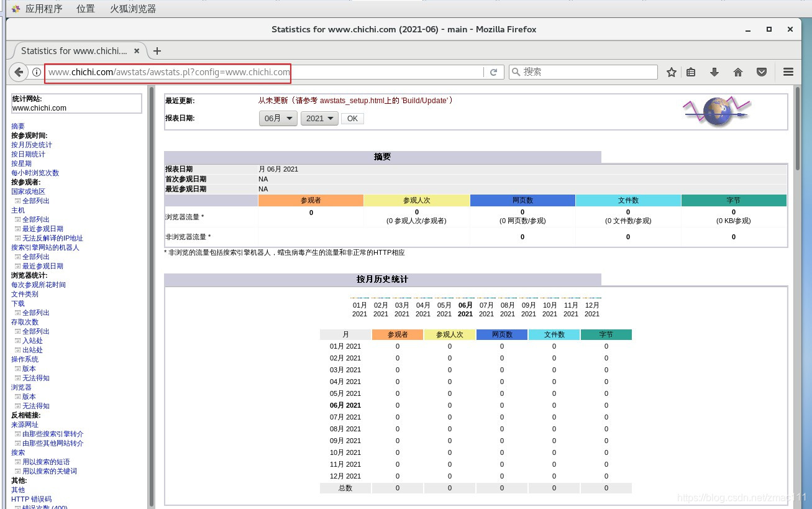Viewport: 812px width, 509px height.
Task: Click the Pocket save icon
Action: pyautogui.click(x=762, y=72)
